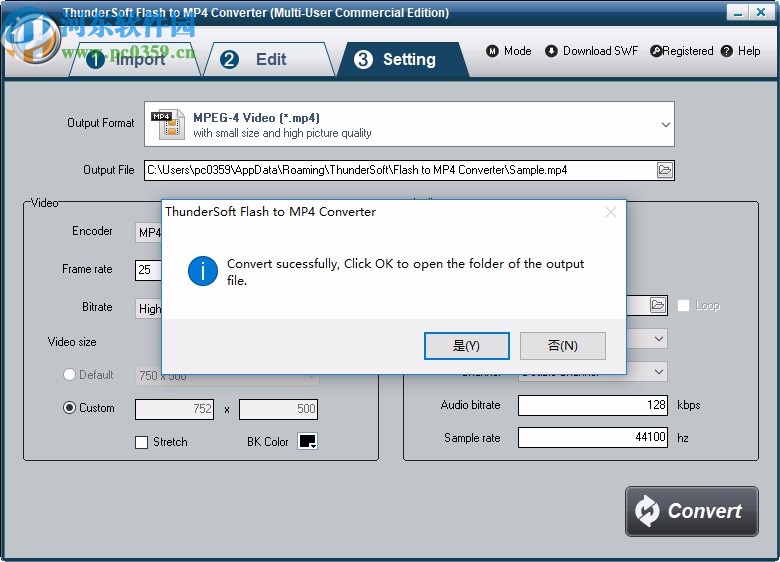Screen dimensions: 780x562
Task: Open the default size 750 x 500 dropdown
Action: pyautogui.click(x=227, y=376)
